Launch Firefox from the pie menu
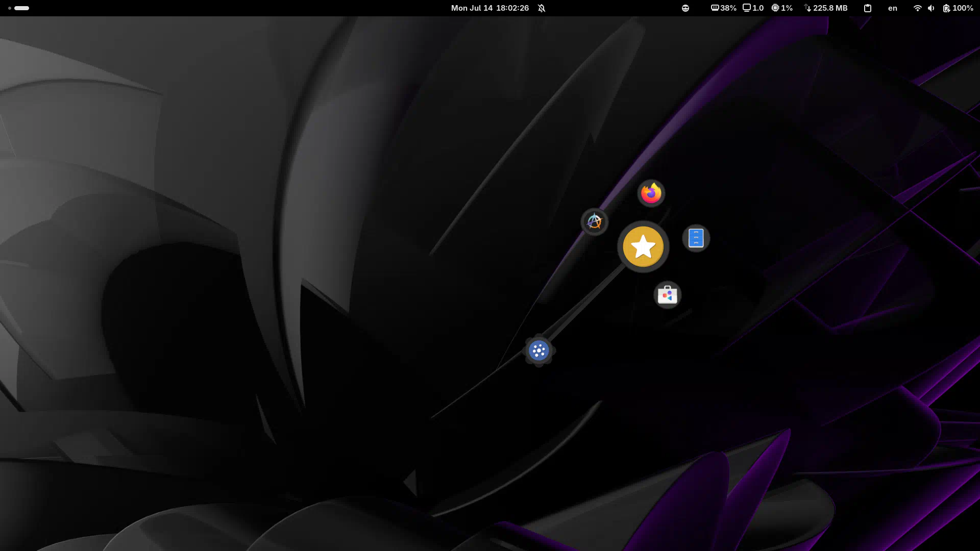The height and width of the screenshot is (551, 980). point(651,193)
